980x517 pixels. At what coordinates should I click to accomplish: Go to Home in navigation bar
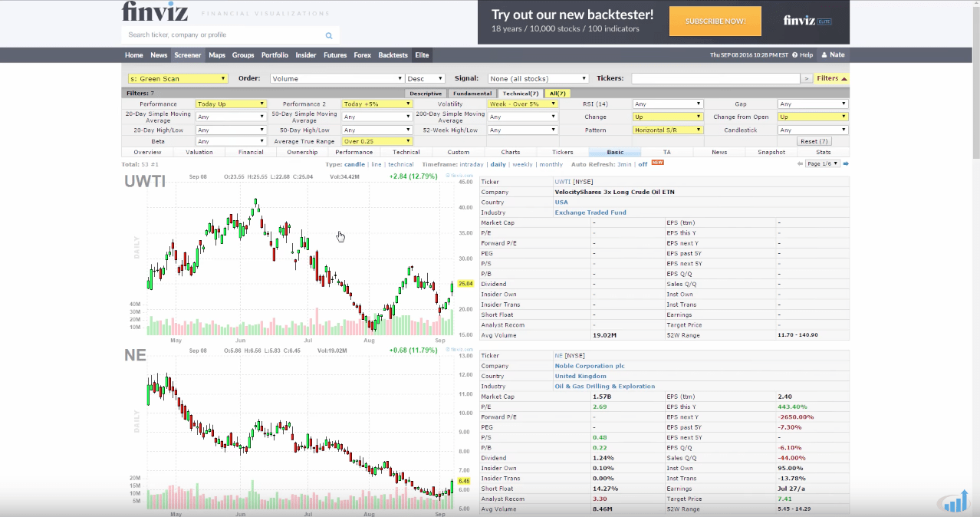pos(134,55)
